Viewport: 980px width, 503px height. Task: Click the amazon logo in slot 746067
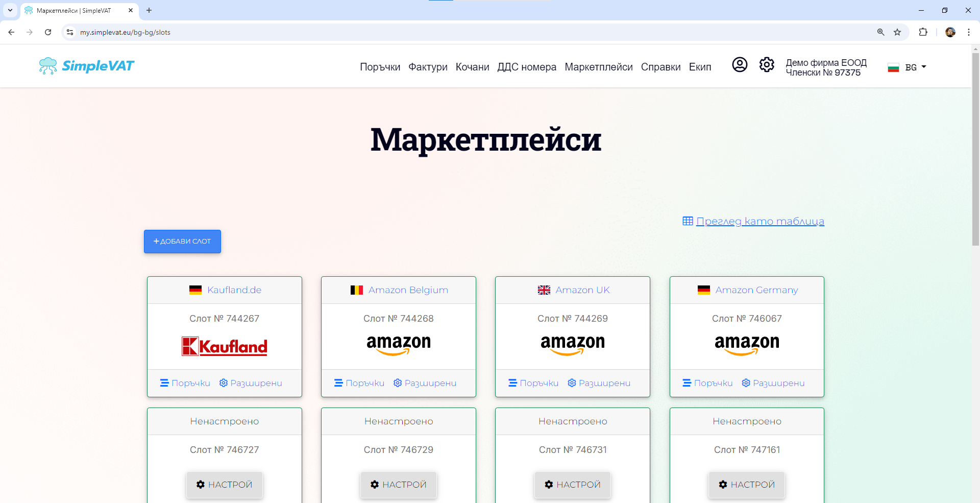(x=747, y=345)
